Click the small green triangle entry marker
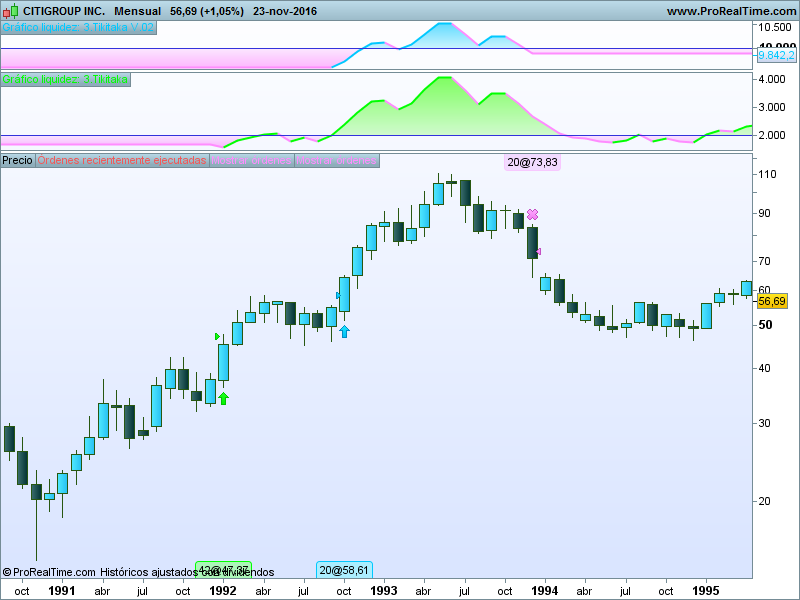 217,336
